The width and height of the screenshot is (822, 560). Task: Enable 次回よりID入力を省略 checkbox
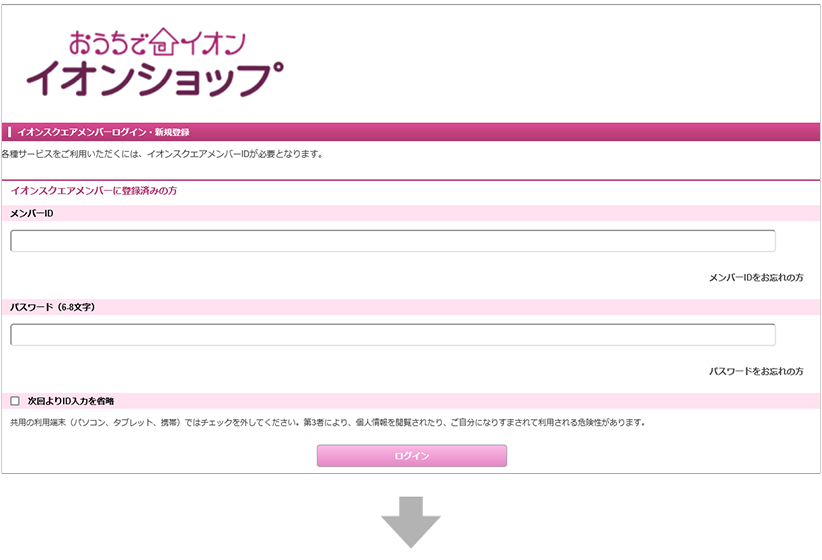(15, 401)
